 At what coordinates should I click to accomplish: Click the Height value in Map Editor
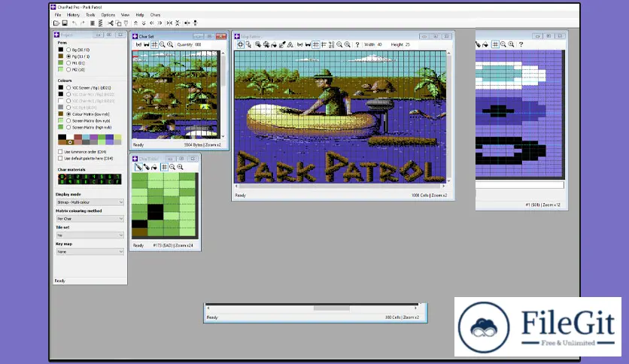pyautogui.click(x=408, y=44)
